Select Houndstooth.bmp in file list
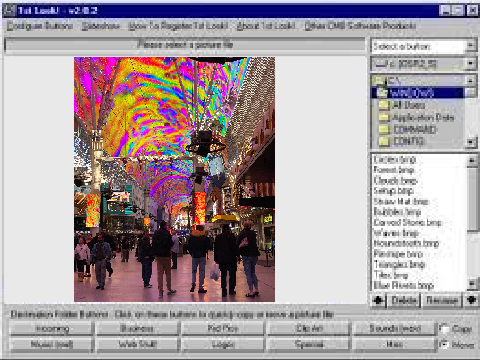Image resolution: width=480 pixels, height=360 pixels. (x=406, y=244)
